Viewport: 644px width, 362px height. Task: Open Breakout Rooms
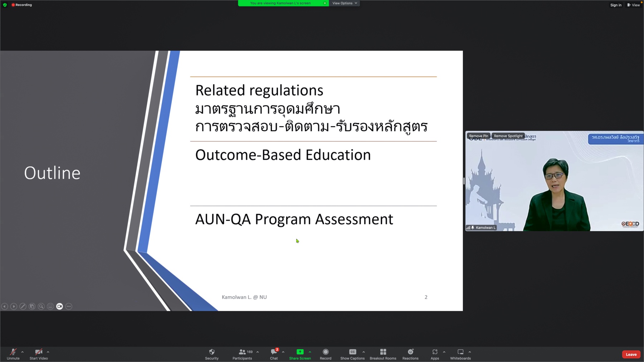[383, 354]
